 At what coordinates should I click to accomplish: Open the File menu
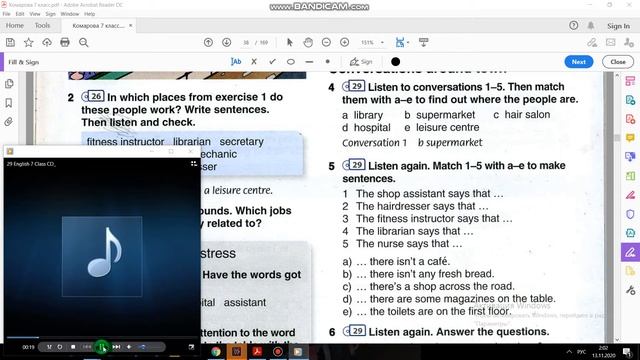point(7,14)
